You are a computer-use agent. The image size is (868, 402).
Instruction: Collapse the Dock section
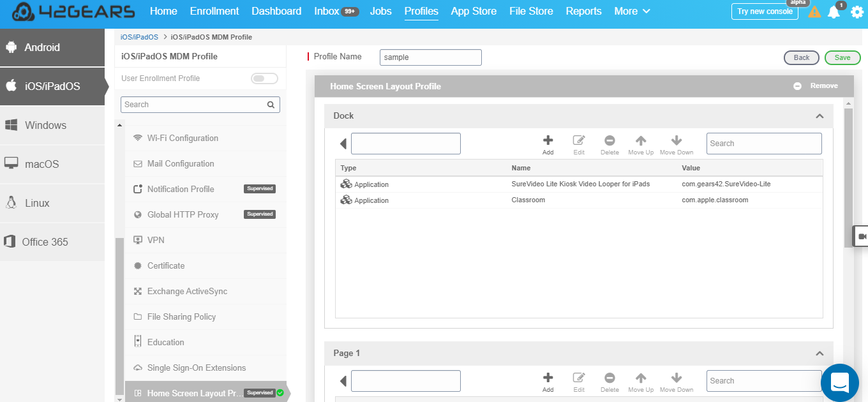pyautogui.click(x=819, y=116)
